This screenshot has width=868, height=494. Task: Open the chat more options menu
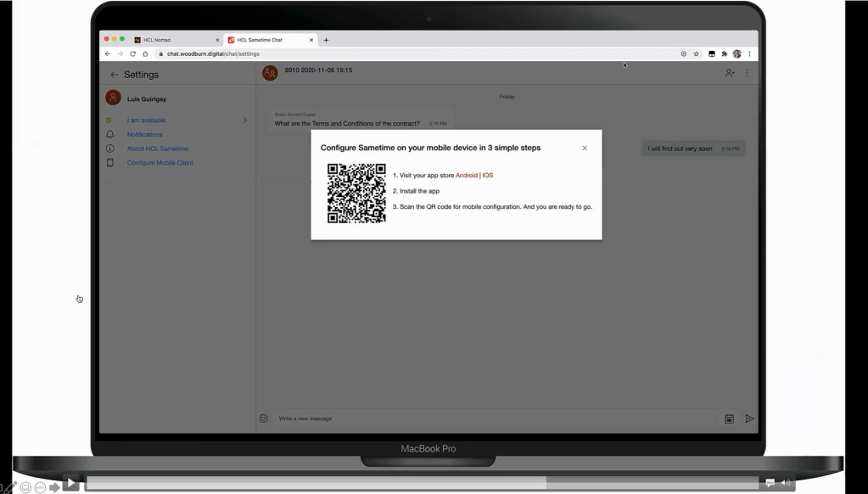coord(748,74)
